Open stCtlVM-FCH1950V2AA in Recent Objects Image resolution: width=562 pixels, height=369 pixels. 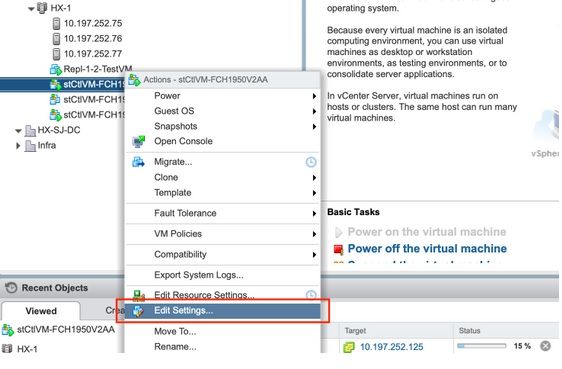[66, 330]
